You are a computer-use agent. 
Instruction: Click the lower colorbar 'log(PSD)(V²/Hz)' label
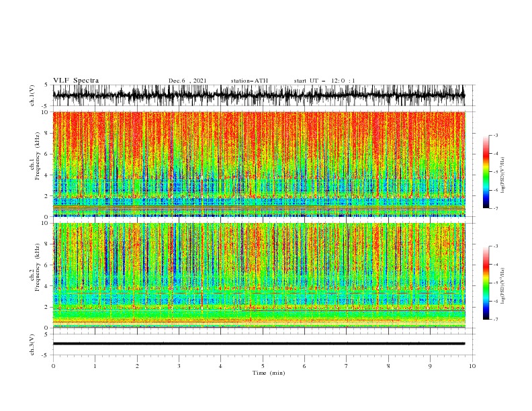[x=503, y=286]
